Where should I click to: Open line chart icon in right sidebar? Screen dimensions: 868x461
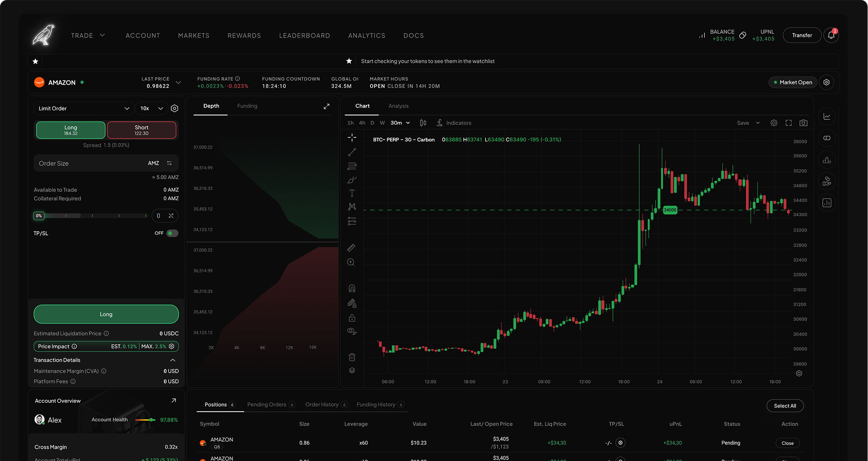827,117
